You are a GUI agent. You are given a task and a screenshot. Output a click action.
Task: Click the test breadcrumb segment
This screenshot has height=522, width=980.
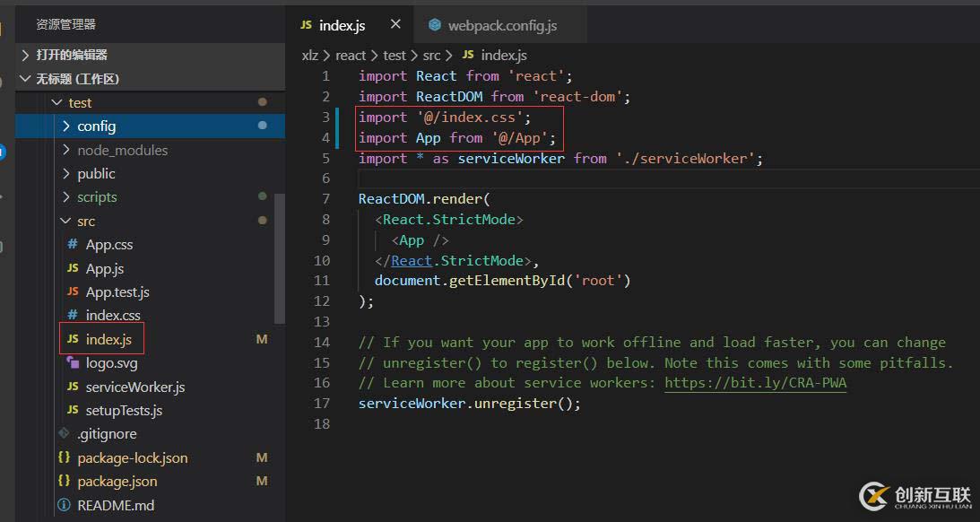pos(395,56)
